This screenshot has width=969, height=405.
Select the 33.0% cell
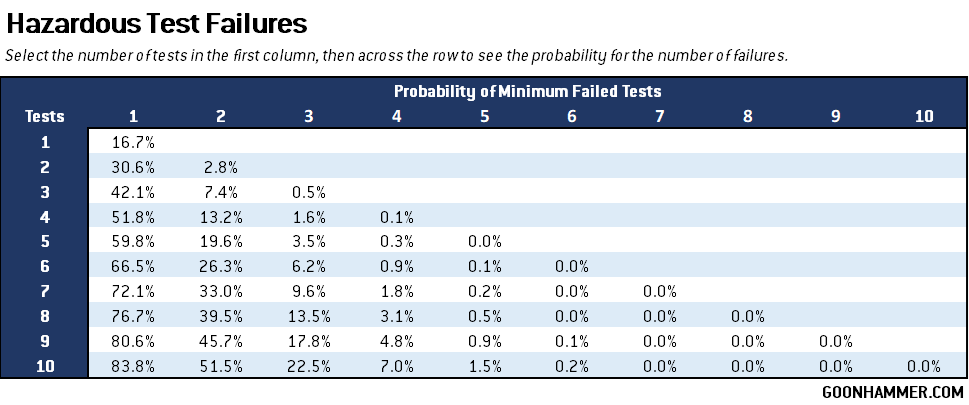pyautogui.click(x=221, y=291)
